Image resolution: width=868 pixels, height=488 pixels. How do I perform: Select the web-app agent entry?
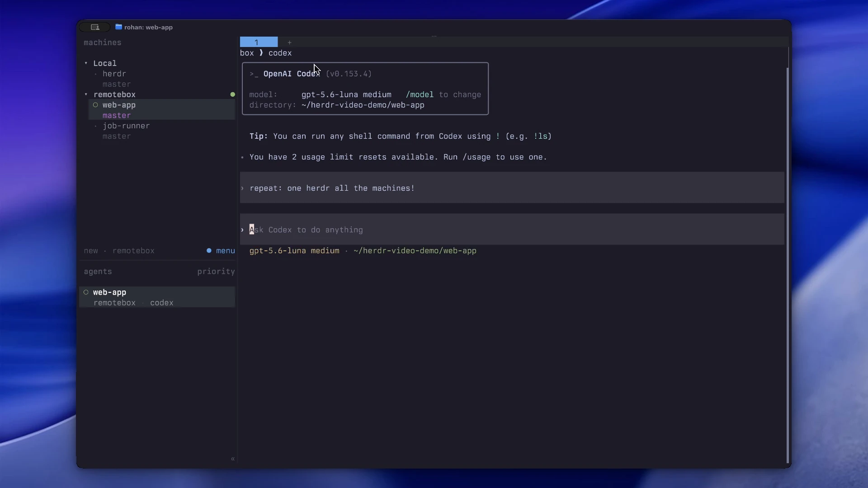pyautogui.click(x=157, y=297)
